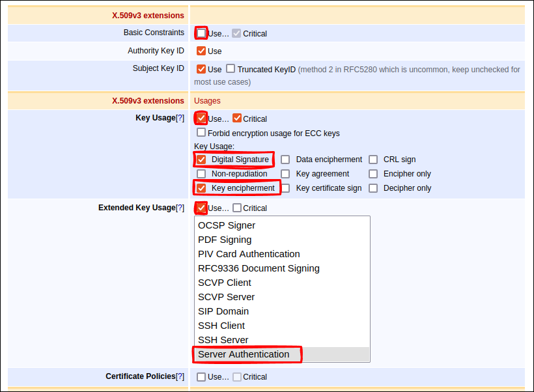Mark Extended Key Usage as Critical
Viewport: 534px width, 392px height.
pos(237,208)
